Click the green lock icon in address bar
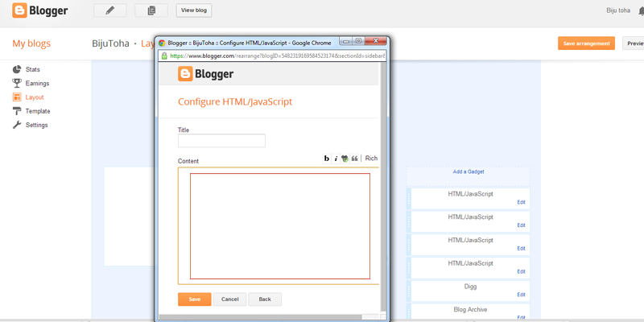 click(x=164, y=56)
